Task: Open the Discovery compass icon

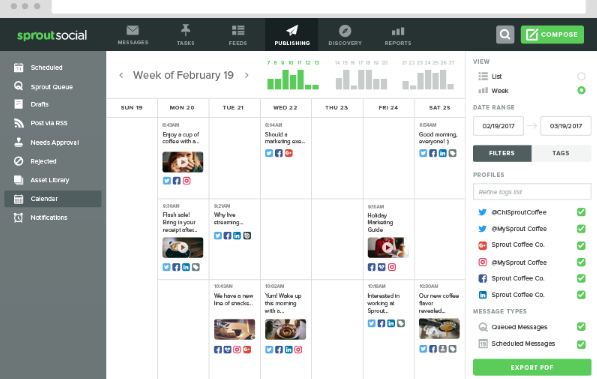Action: [x=345, y=30]
